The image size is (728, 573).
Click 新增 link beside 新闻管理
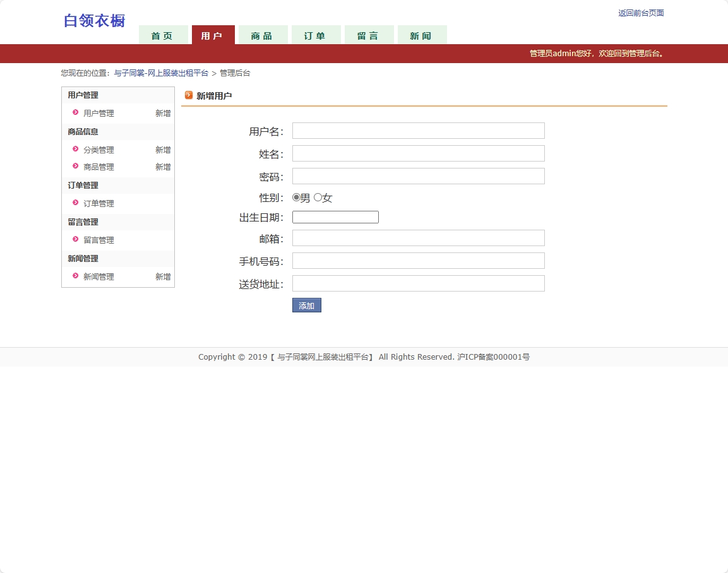(162, 276)
